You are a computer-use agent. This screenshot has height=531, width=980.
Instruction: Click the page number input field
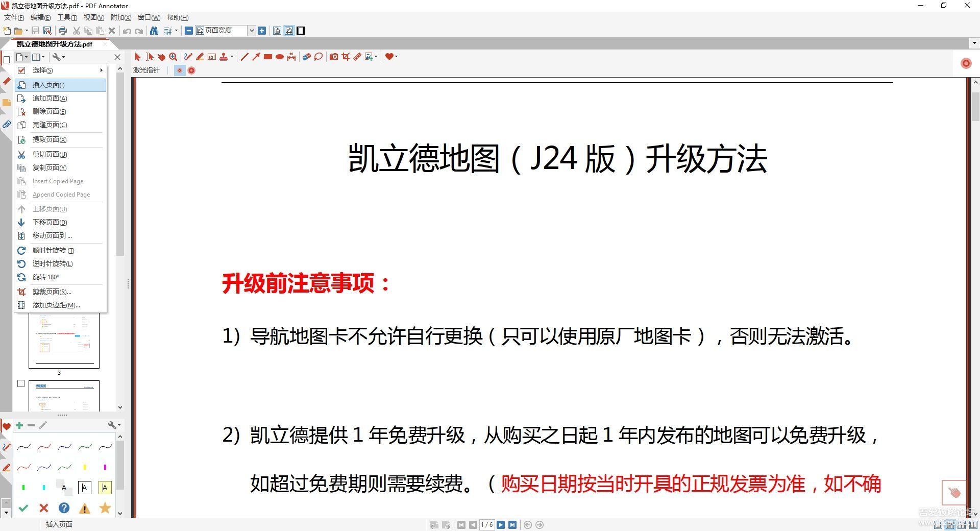pyautogui.click(x=487, y=524)
